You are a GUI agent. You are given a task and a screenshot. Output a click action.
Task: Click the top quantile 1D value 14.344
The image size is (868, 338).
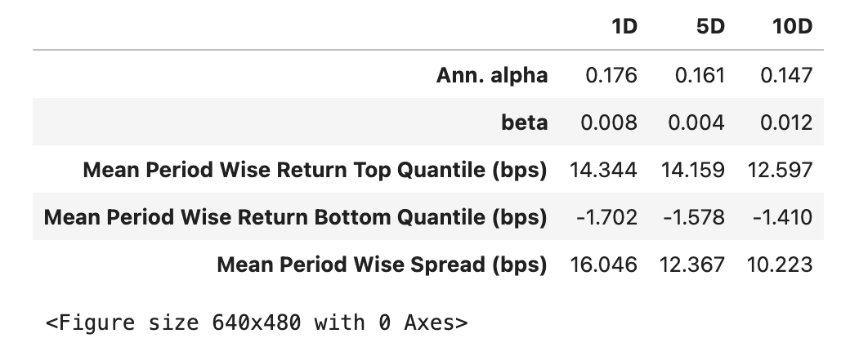604,170
